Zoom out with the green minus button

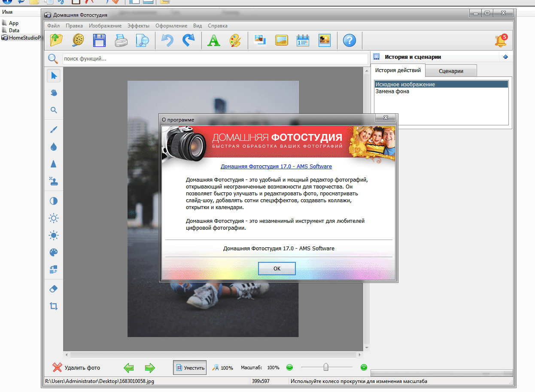(289, 367)
